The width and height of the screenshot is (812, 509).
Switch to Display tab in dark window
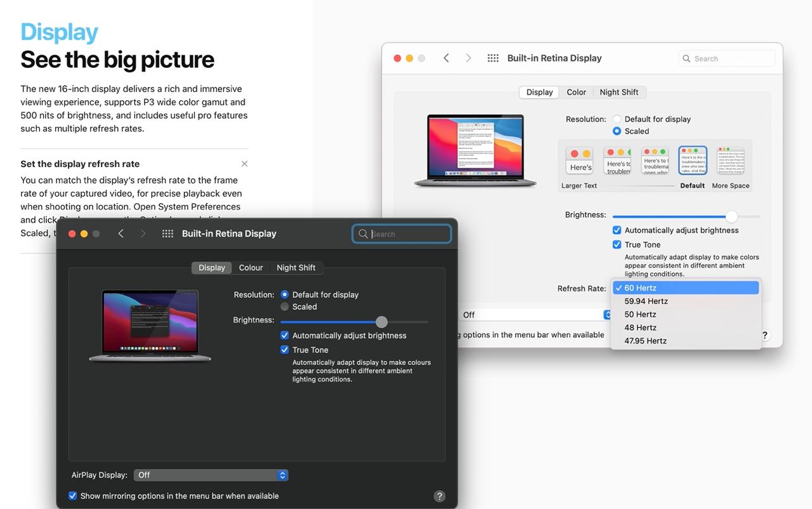212,268
